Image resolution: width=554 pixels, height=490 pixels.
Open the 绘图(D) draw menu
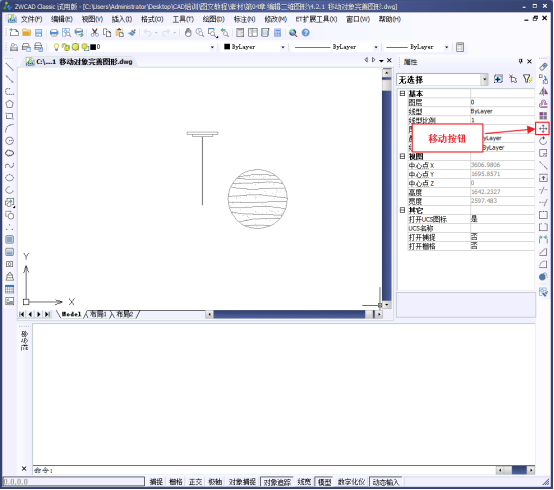(213, 19)
